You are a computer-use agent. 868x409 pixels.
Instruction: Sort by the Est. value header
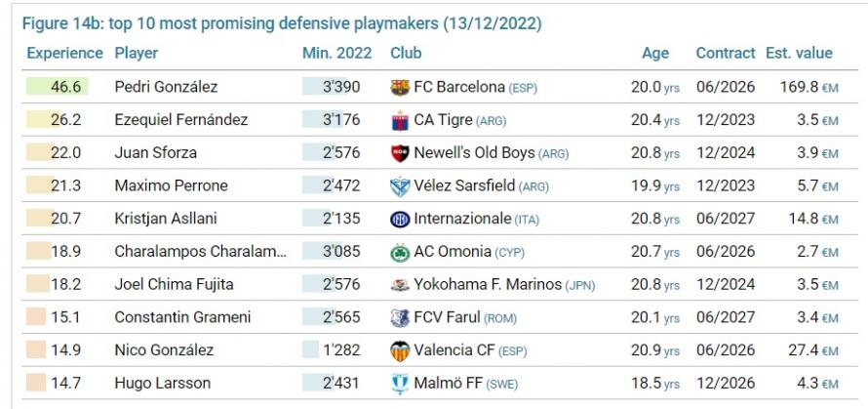coord(799,54)
